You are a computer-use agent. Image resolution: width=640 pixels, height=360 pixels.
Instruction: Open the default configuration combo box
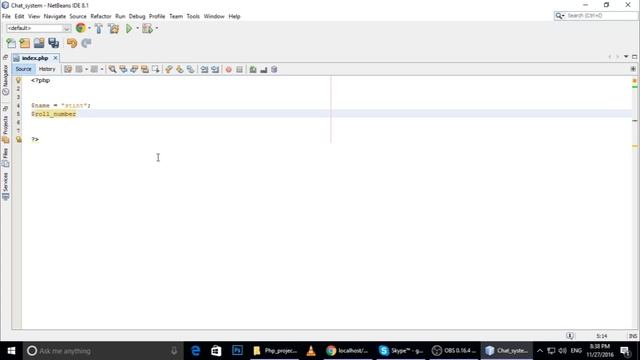coord(39,28)
